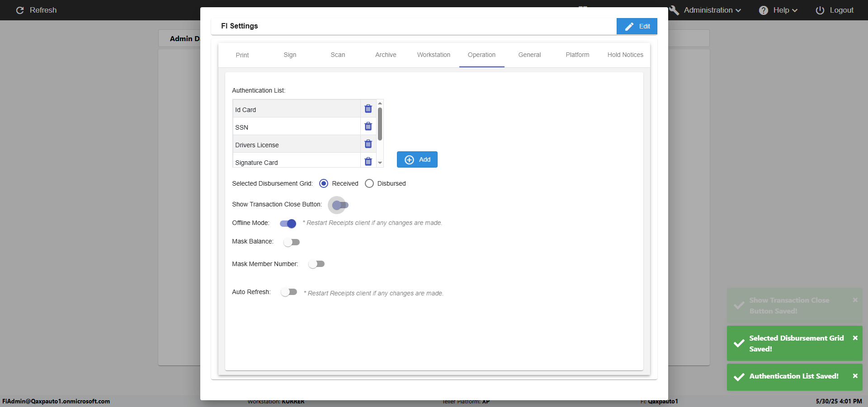Enable the Mask Member Number switch

pyautogui.click(x=316, y=264)
